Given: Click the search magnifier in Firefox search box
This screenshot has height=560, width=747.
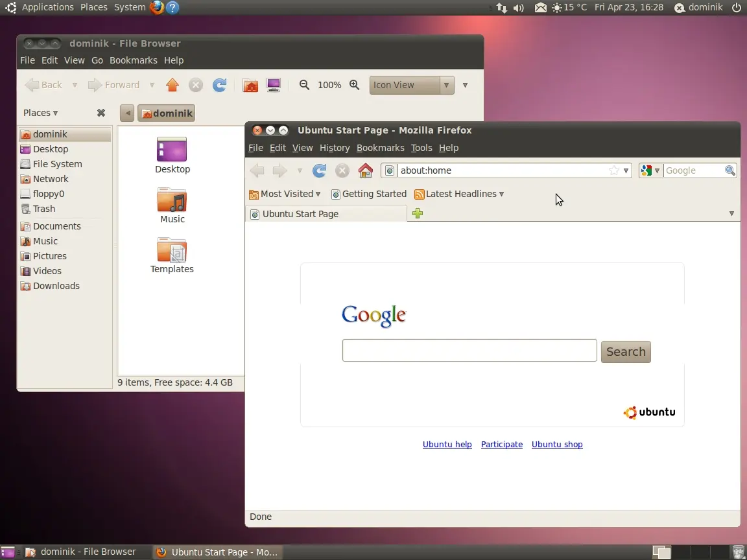Looking at the screenshot, I should (x=730, y=170).
